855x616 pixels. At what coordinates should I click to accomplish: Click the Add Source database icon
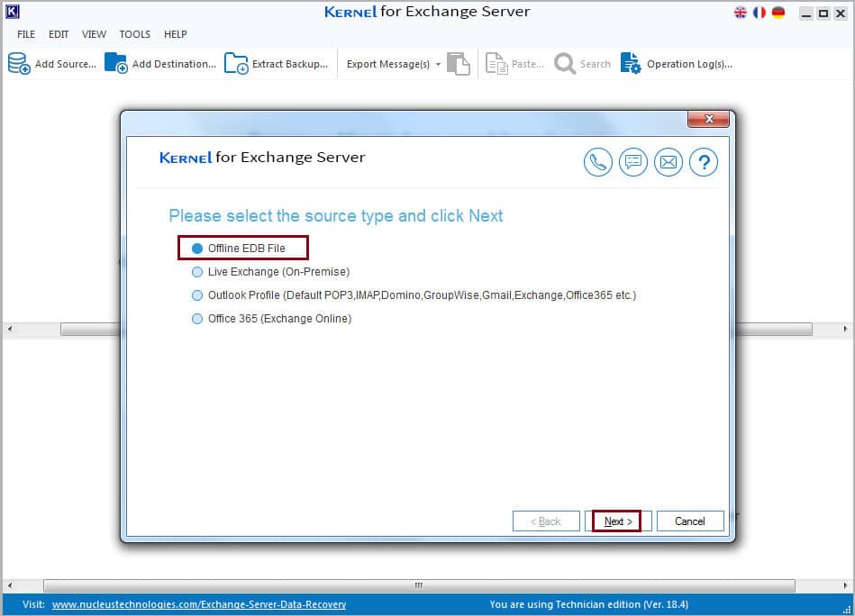pyautogui.click(x=19, y=64)
